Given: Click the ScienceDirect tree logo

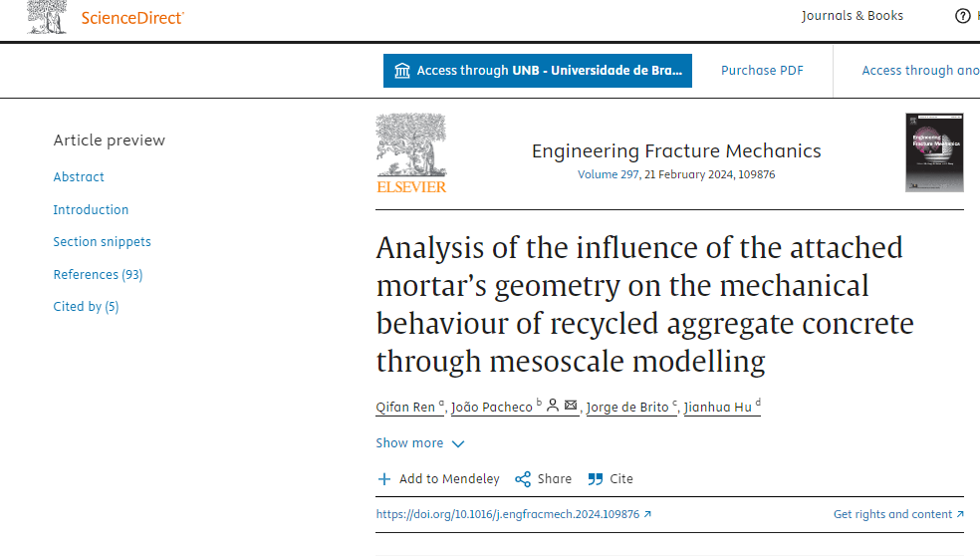Looking at the screenshot, I should pos(46,17).
